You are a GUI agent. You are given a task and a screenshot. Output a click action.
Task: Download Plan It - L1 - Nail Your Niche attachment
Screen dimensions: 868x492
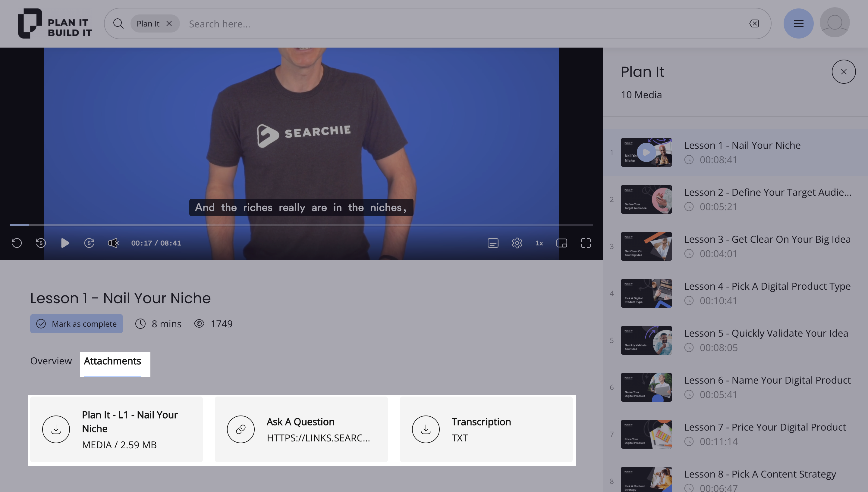click(x=56, y=429)
